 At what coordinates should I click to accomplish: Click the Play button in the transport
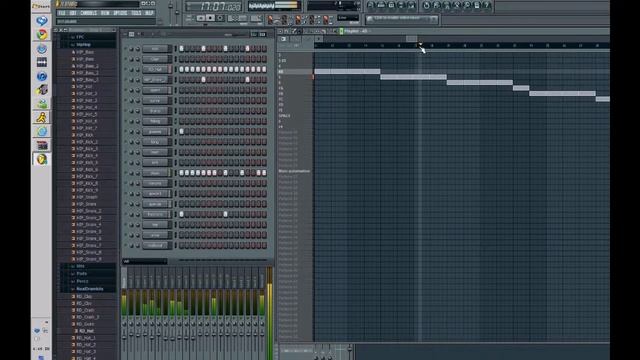tap(200, 18)
